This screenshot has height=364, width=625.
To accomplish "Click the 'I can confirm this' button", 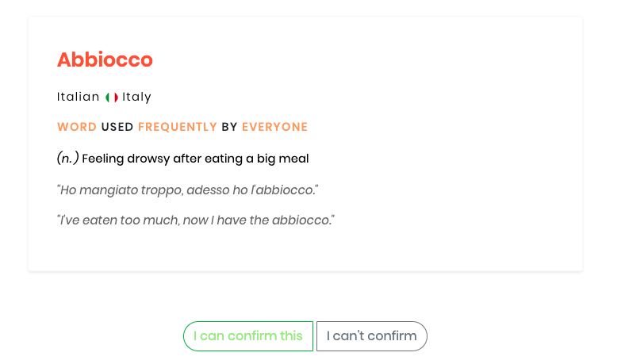I will click(x=248, y=336).
